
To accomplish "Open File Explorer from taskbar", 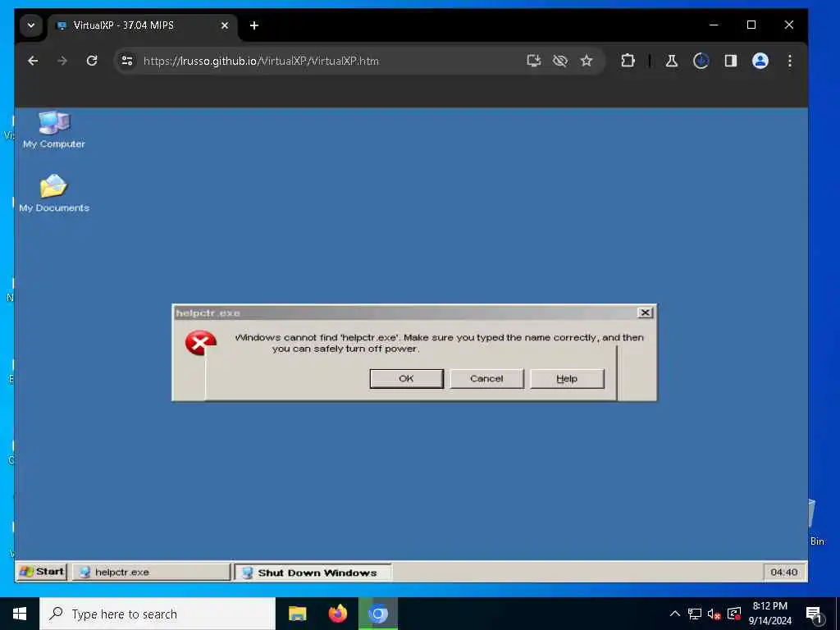I will coord(297,614).
